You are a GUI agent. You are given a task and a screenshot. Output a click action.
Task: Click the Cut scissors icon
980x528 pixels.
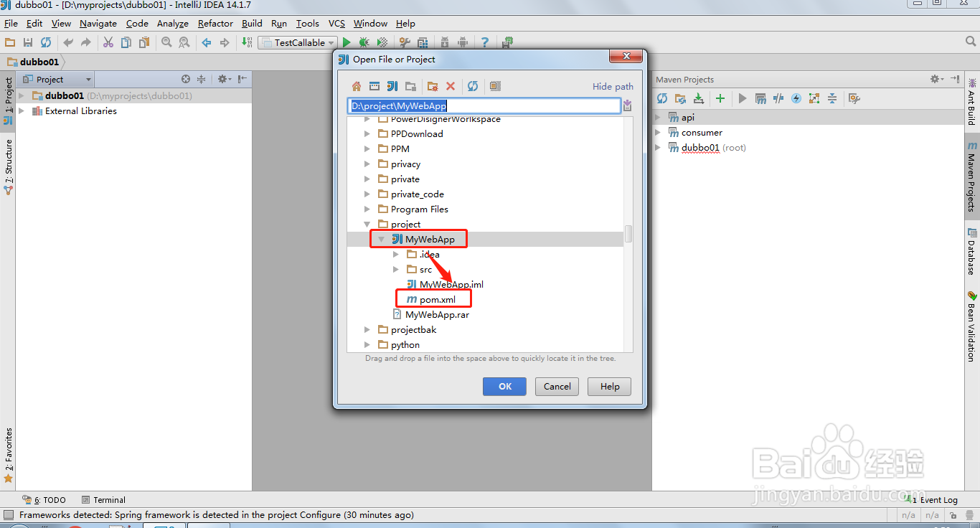108,43
